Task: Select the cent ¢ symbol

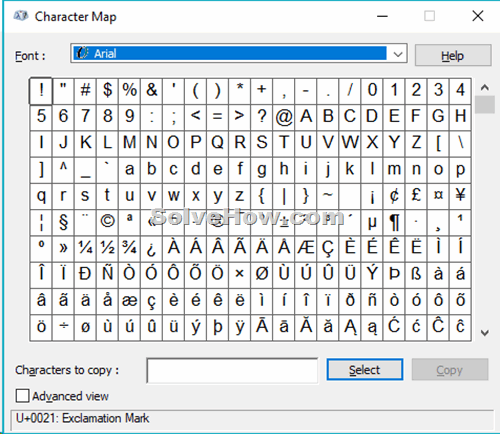Action: pyautogui.click(x=394, y=196)
